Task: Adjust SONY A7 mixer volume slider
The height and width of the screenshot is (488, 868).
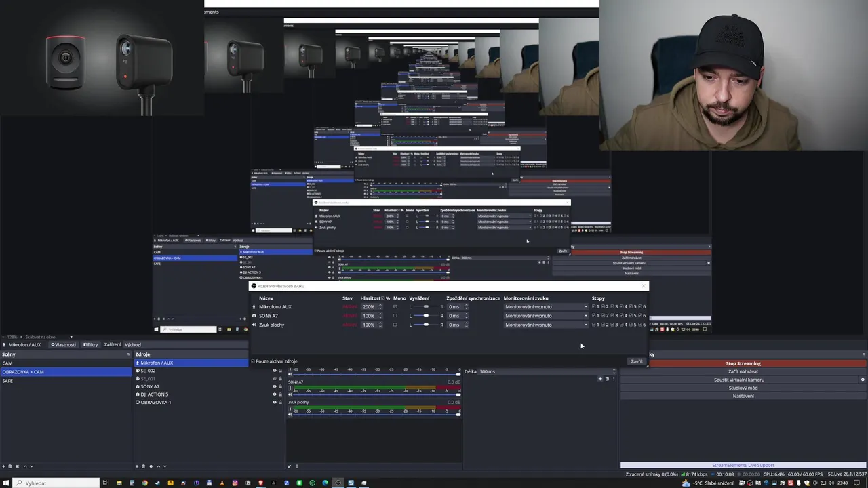Action: click(377, 394)
